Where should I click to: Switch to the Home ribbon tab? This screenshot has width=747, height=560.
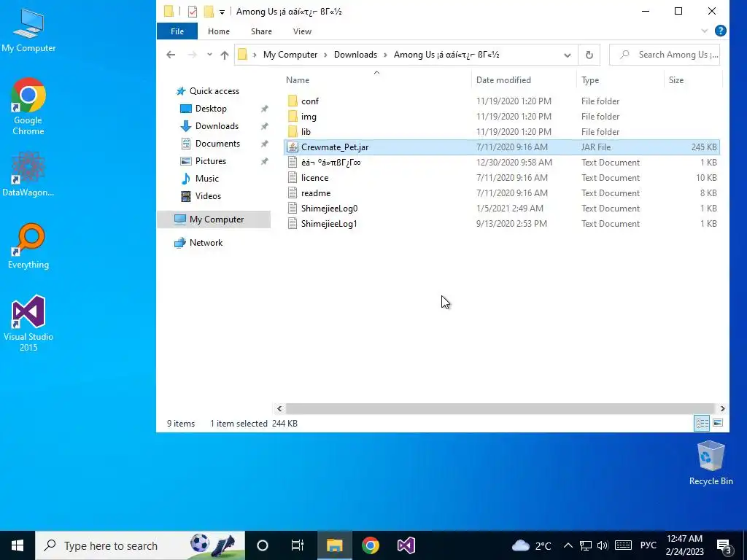click(x=219, y=31)
